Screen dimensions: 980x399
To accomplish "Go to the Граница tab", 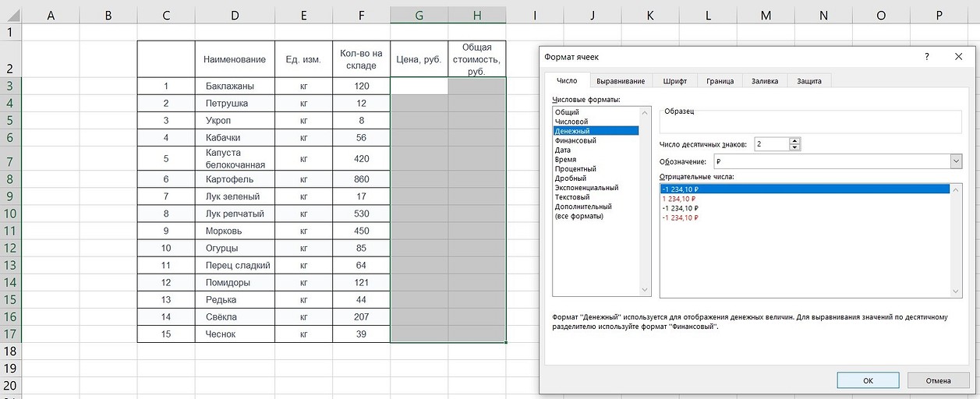I will (720, 81).
